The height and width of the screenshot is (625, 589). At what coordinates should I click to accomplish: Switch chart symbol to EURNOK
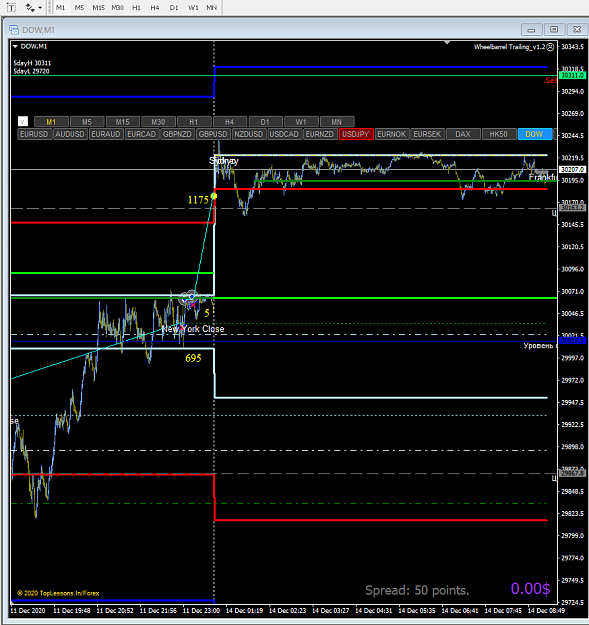391,134
